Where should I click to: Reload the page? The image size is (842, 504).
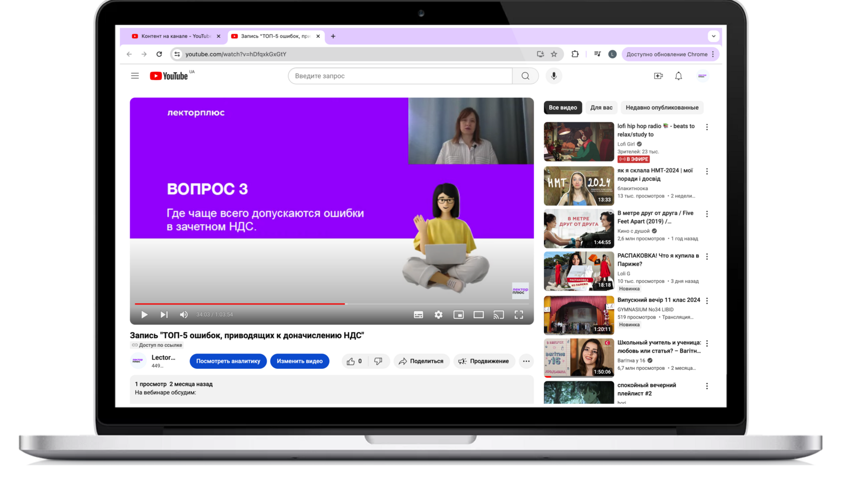click(159, 54)
